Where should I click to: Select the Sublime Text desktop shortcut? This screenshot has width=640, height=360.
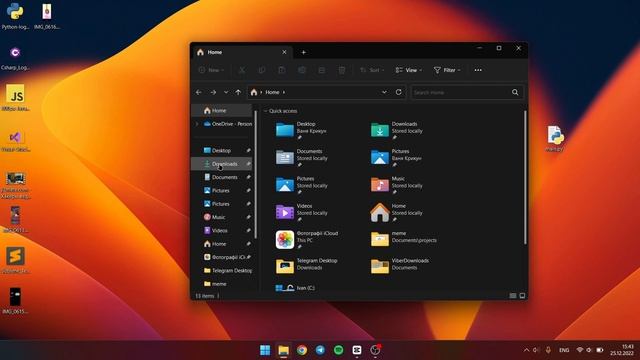pos(16,260)
